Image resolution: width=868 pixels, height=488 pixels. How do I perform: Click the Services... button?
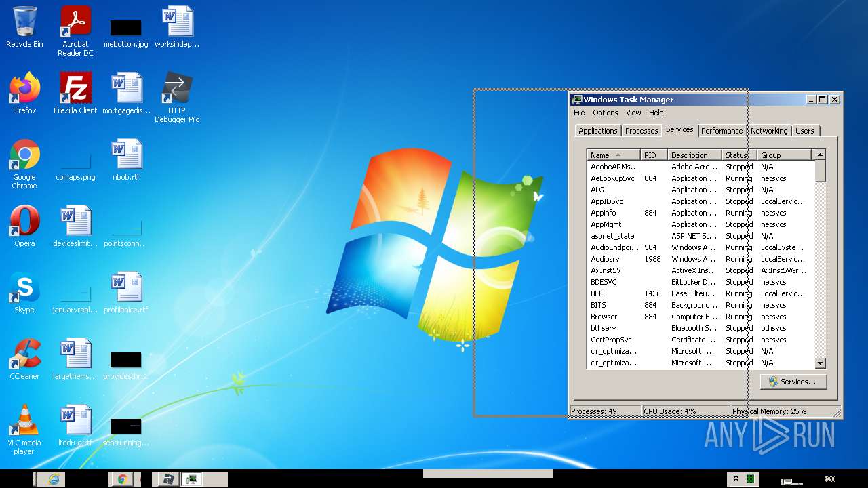click(793, 382)
